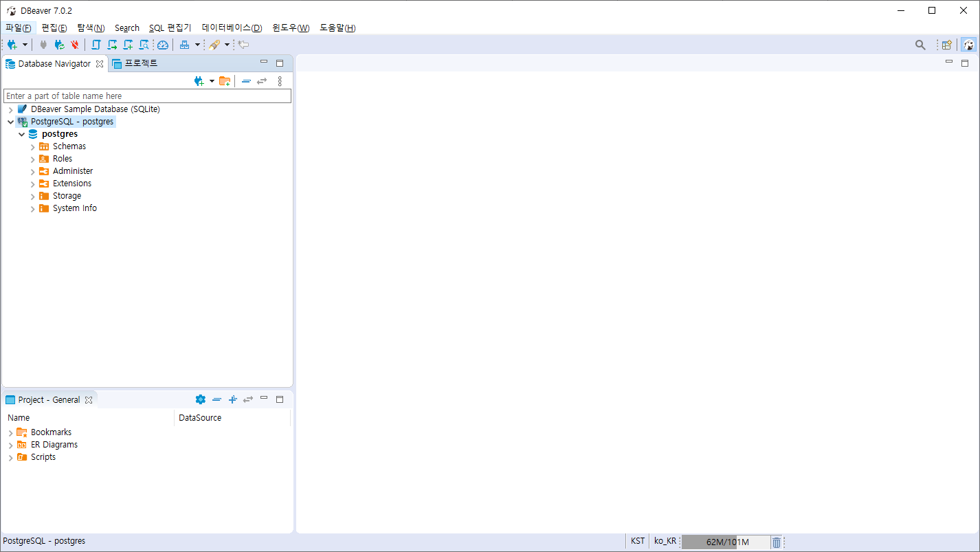Click the gray Connect plug icon
The width and height of the screenshot is (980, 552).
(43, 45)
